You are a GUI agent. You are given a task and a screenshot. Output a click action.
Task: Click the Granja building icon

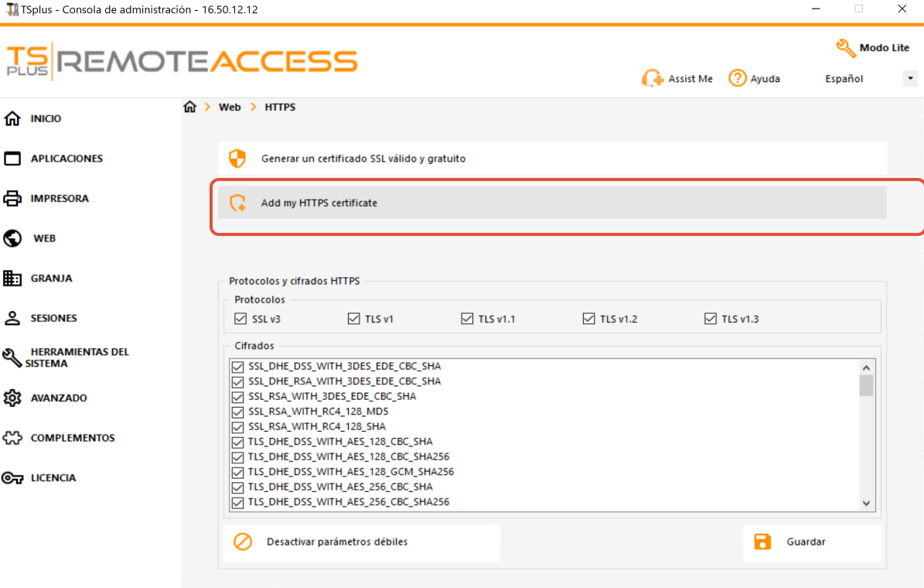click(12, 279)
